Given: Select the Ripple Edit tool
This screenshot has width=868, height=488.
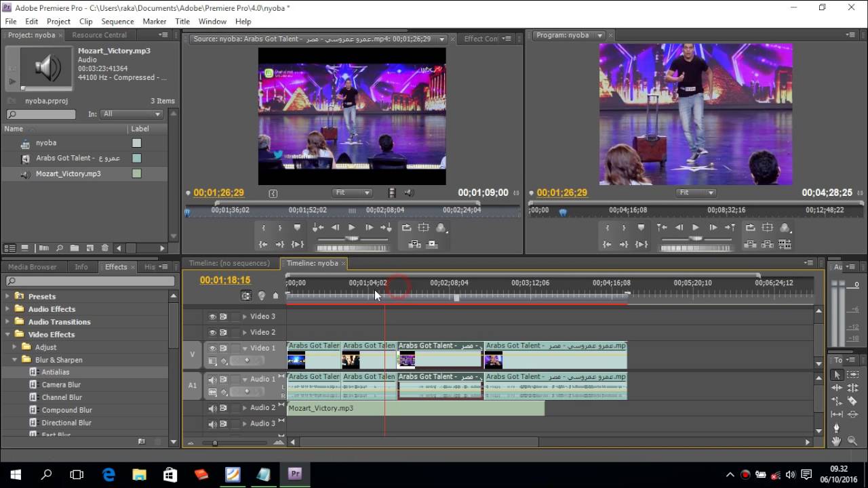Looking at the screenshot, I should pyautogui.click(x=837, y=388).
